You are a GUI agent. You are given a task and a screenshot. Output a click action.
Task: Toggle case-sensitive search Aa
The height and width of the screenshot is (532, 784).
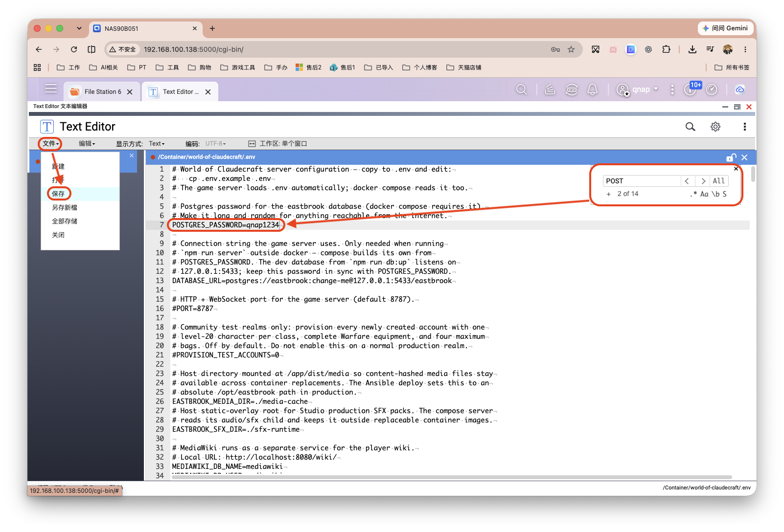pyautogui.click(x=704, y=194)
